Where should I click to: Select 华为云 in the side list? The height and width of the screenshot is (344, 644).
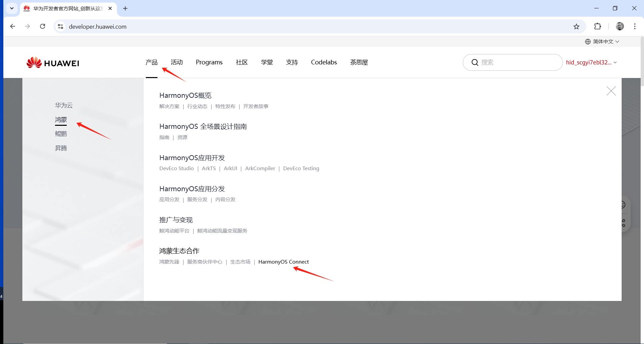tap(64, 105)
